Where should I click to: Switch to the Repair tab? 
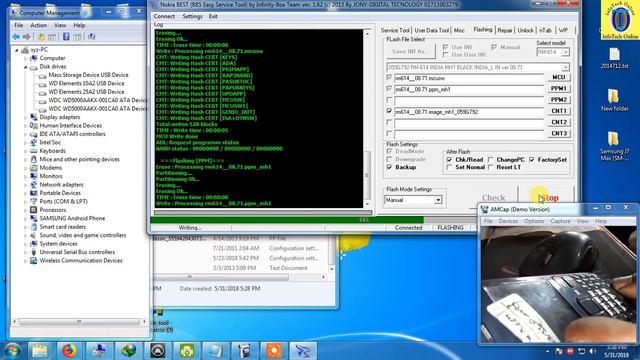[x=505, y=31]
